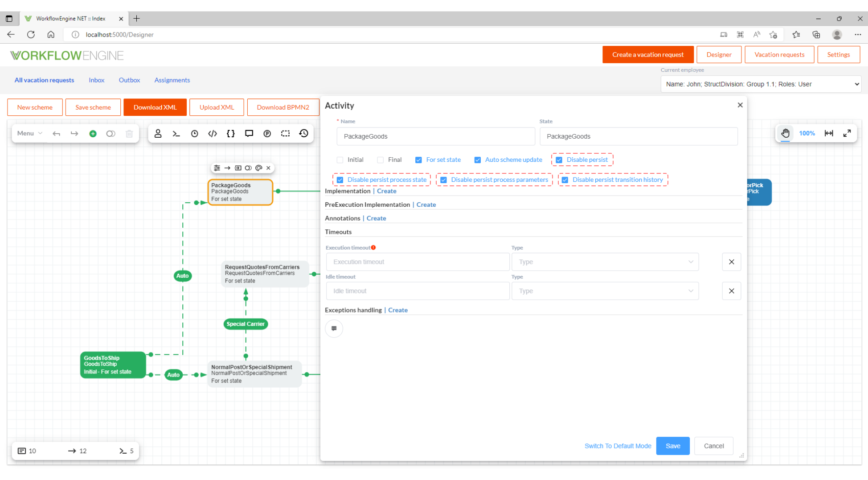Open the Localization braces icon
The width and height of the screenshot is (868, 480).
[x=231, y=133]
